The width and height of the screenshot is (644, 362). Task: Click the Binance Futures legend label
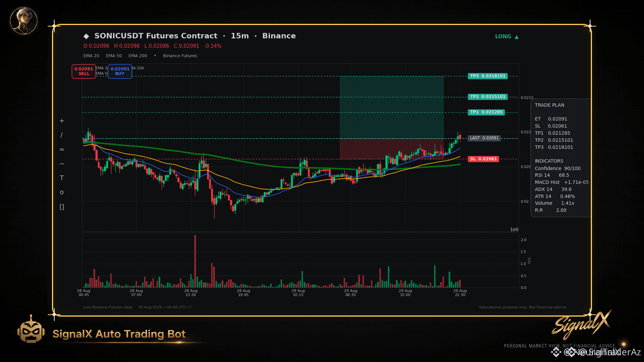click(180, 56)
